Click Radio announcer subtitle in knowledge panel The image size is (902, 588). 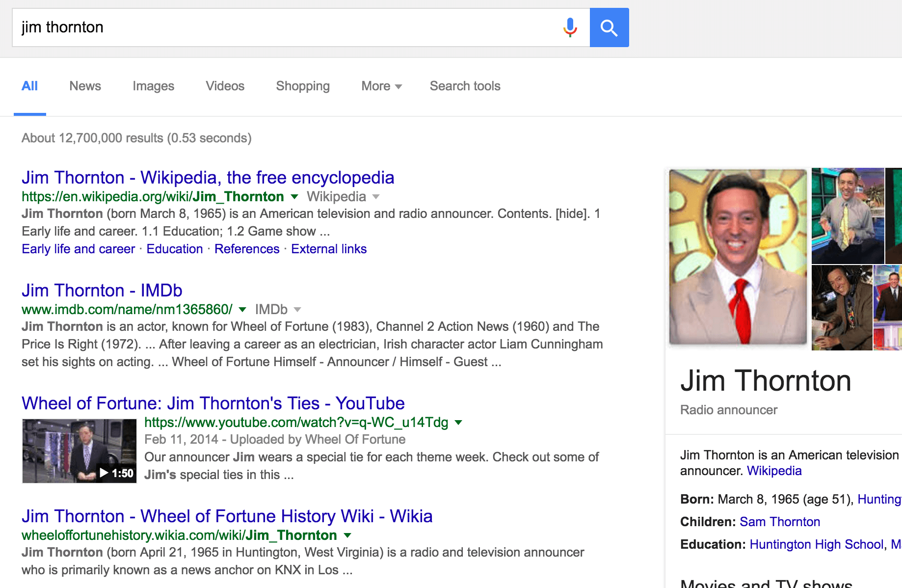729,410
